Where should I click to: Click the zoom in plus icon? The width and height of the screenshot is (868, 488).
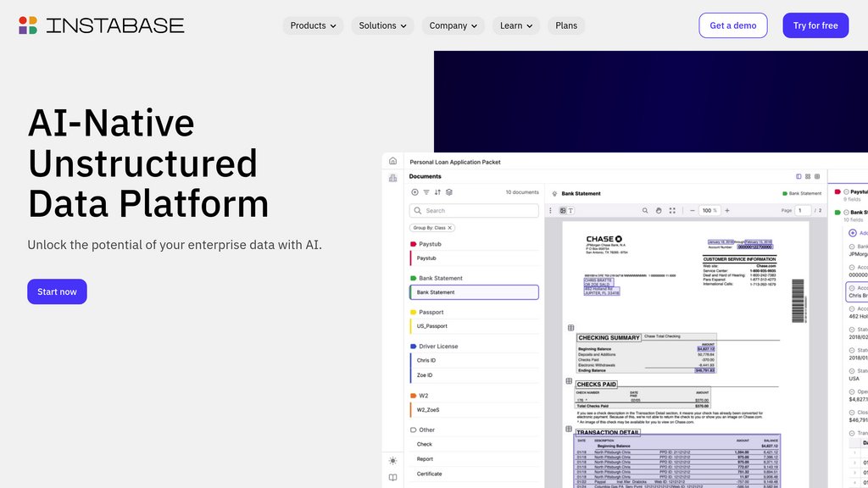[x=727, y=210]
